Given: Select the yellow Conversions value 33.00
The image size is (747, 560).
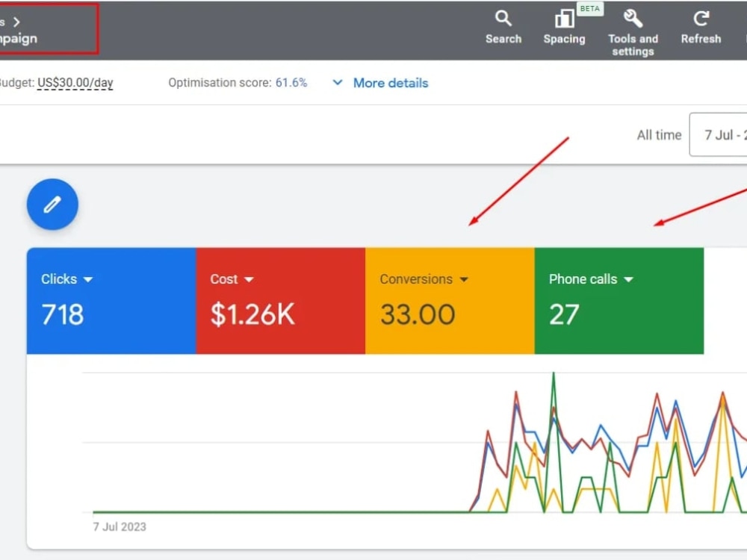Looking at the screenshot, I should 418,314.
